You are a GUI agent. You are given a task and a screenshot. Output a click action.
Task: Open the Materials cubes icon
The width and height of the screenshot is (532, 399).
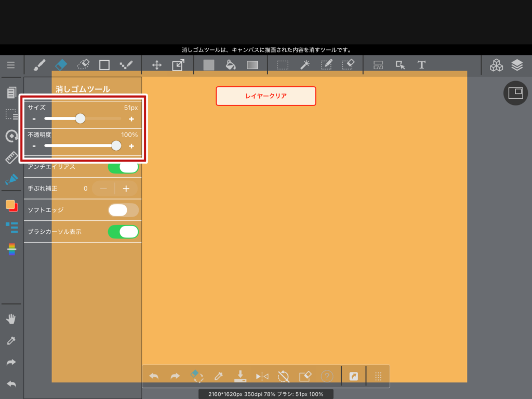496,65
